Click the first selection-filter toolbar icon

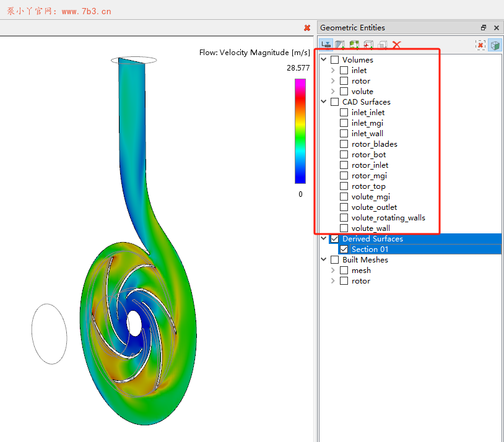(x=326, y=45)
